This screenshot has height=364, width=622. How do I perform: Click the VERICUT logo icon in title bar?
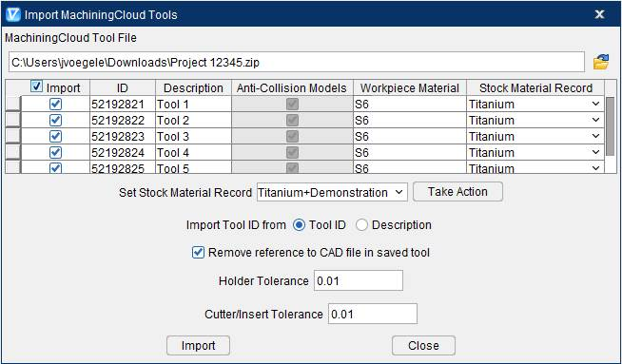coord(13,14)
